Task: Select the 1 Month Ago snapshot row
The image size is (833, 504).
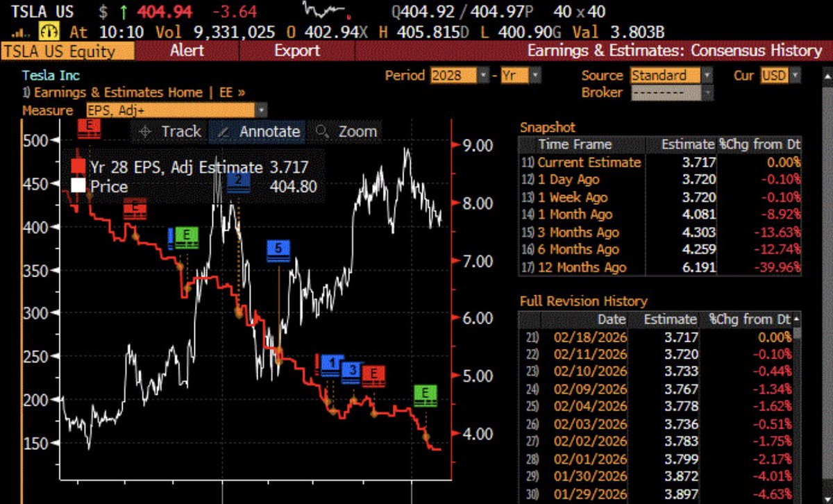Action: point(659,215)
